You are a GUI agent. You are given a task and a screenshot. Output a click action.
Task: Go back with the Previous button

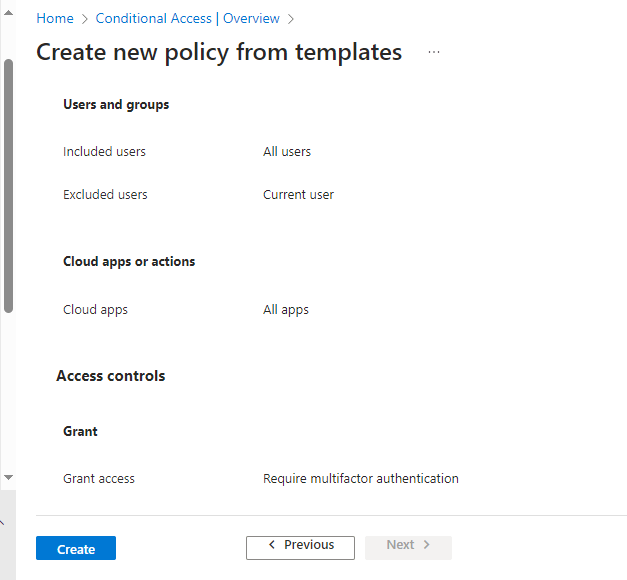[300, 546]
